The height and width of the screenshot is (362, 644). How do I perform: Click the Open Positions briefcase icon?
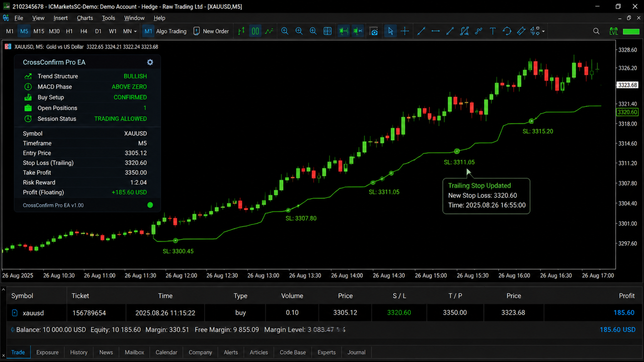(x=28, y=108)
